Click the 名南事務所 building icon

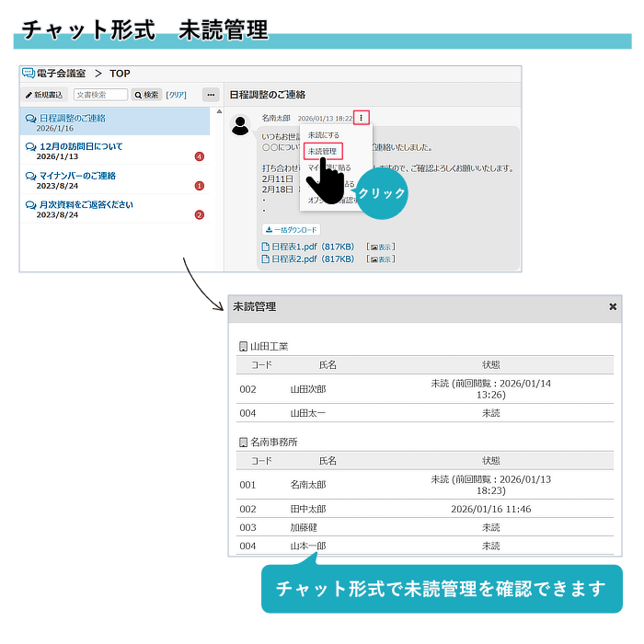[x=243, y=442]
